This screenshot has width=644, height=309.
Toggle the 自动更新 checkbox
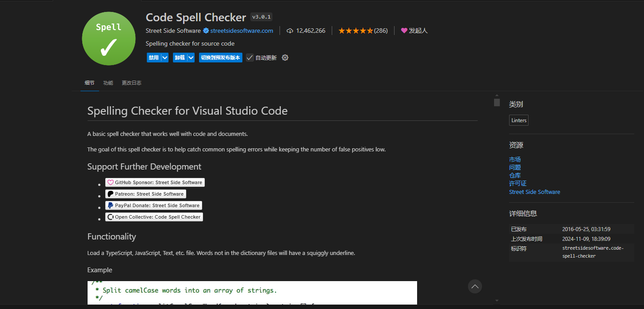pos(249,58)
